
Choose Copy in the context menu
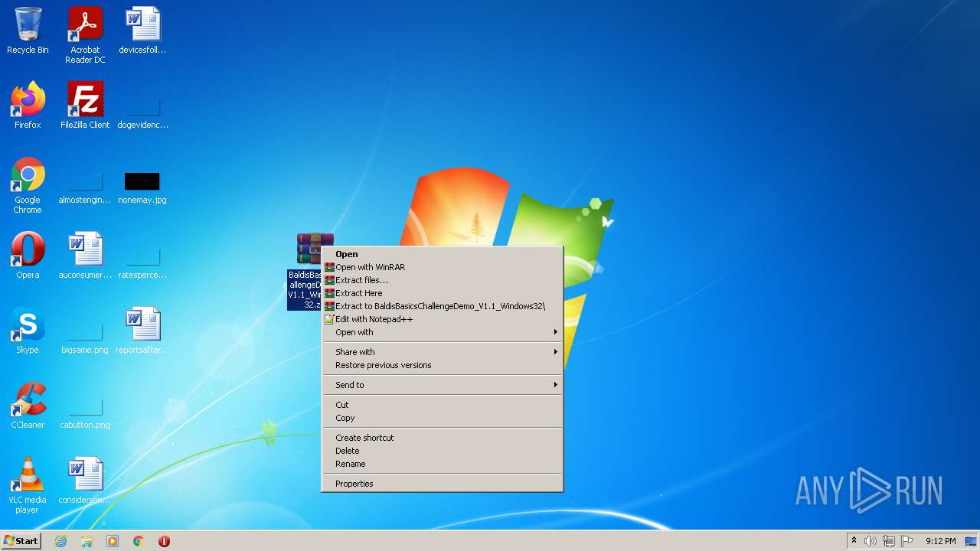pos(443,418)
